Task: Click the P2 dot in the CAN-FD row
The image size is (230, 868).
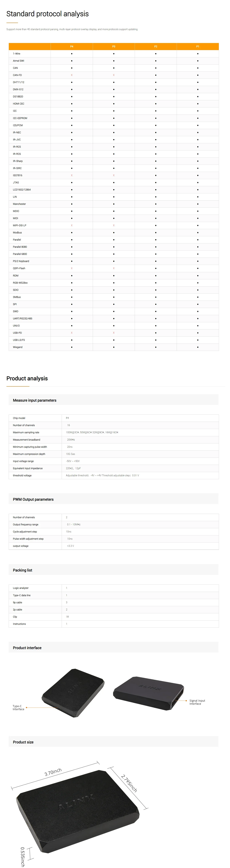Action: coord(156,75)
